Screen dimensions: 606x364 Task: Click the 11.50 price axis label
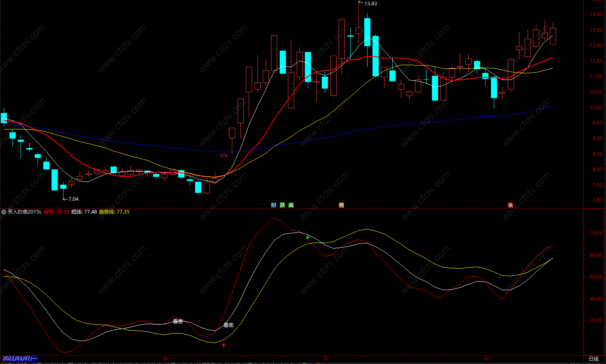(x=596, y=61)
